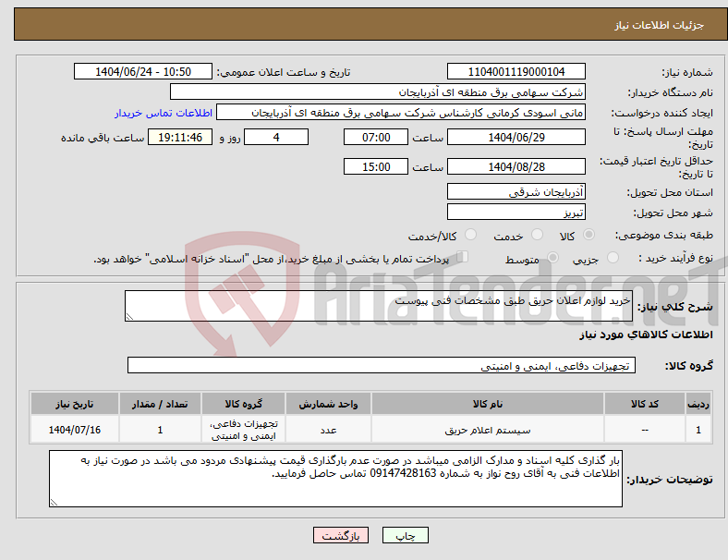Click the استان محل تحویل province field
This screenshot has width=728, height=560.
pyautogui.click(x=516, y=191)
